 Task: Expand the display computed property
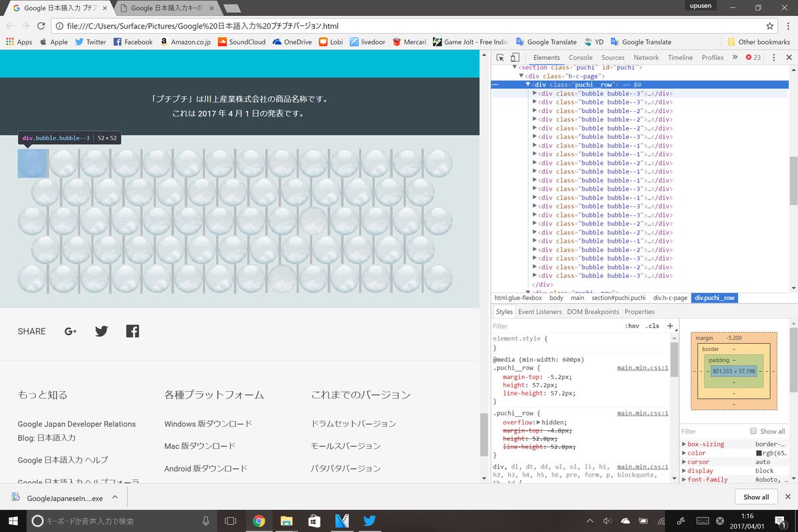684,470
